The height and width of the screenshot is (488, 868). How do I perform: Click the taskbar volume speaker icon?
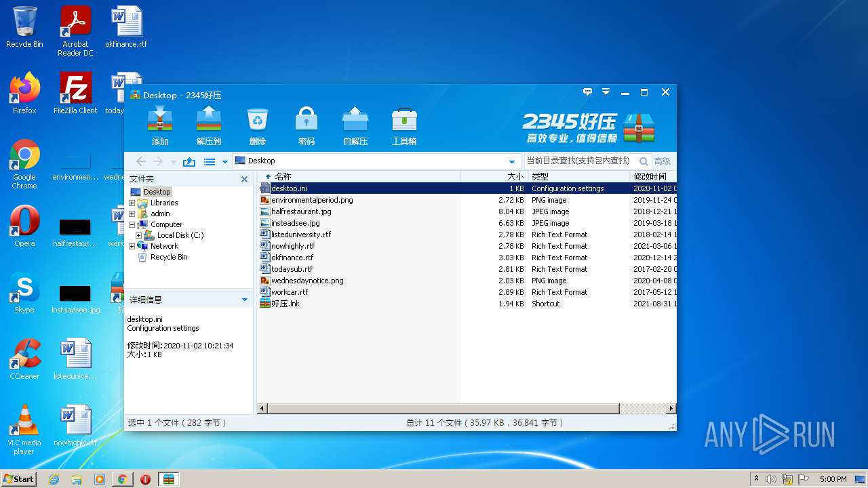(770, 479)
